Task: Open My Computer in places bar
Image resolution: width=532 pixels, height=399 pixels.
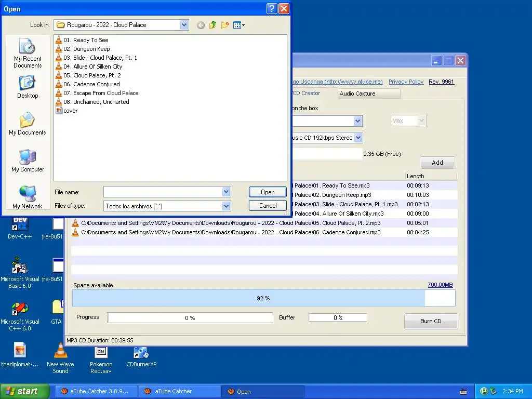Action: 28,161
